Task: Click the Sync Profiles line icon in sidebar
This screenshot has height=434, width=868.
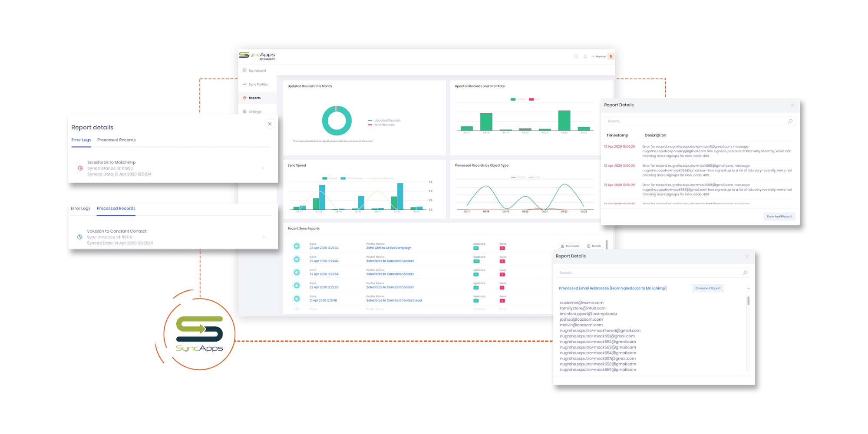Action: click(244, 84)
